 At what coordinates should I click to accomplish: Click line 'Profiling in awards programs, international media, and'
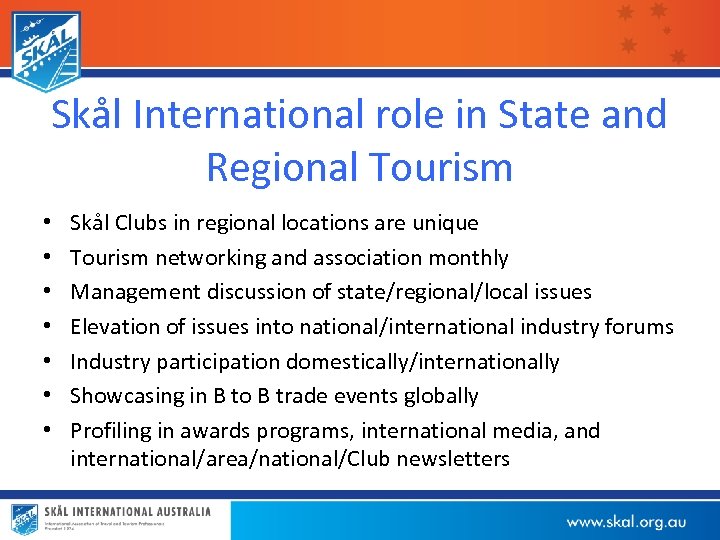click(x=335, y=431)
